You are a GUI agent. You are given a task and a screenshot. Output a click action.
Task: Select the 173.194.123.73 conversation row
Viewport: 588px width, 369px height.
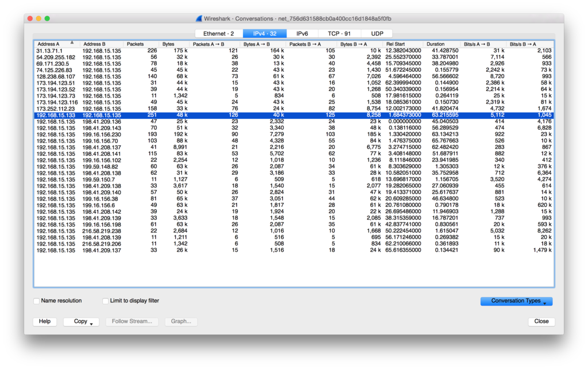click(294, 96)
